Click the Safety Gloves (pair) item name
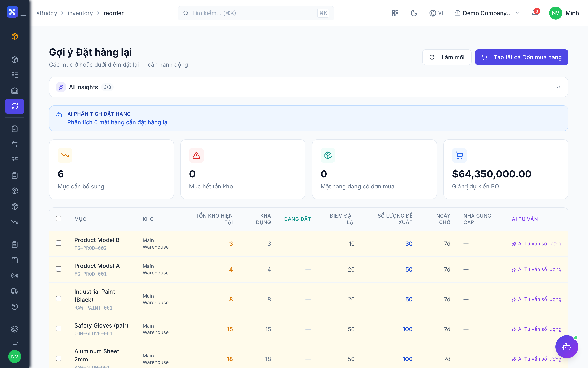The width and height of the screenshot is (588, 368). [101, 326]
